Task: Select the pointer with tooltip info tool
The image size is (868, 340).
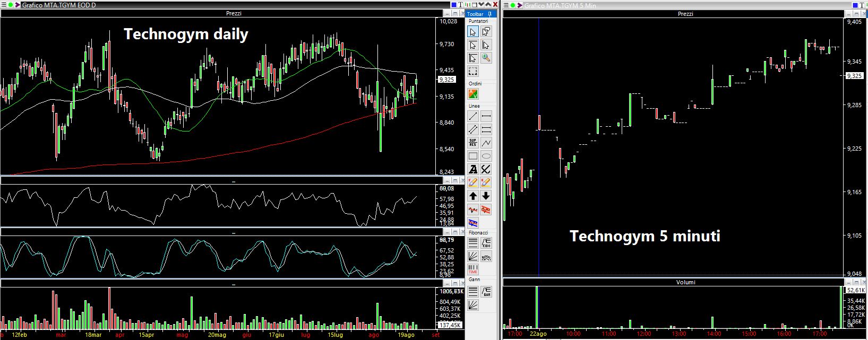Action: pyautogui.click(x=486, y=31)
